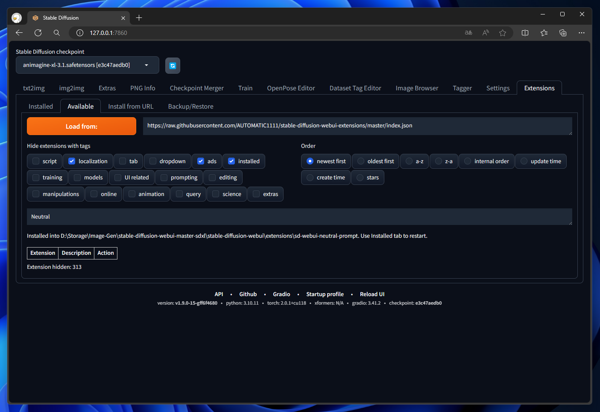
Task: Go back in browser history
Action: (x=19, y=33)
